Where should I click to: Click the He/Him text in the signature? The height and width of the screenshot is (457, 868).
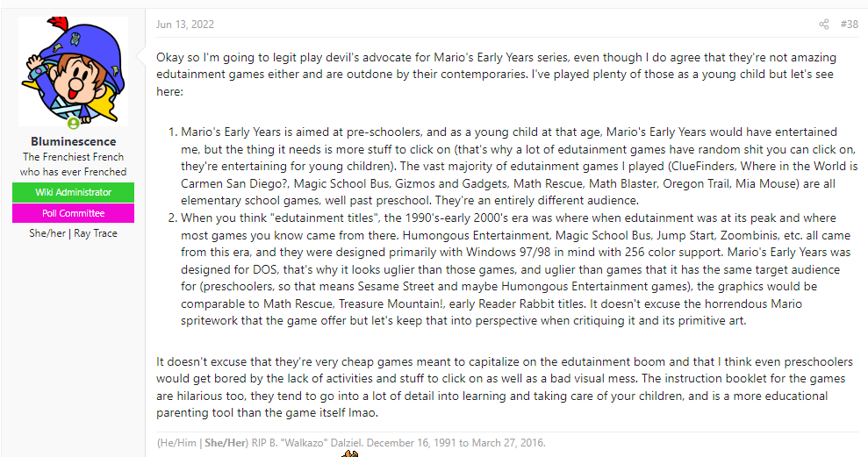(x=176, y=443)
